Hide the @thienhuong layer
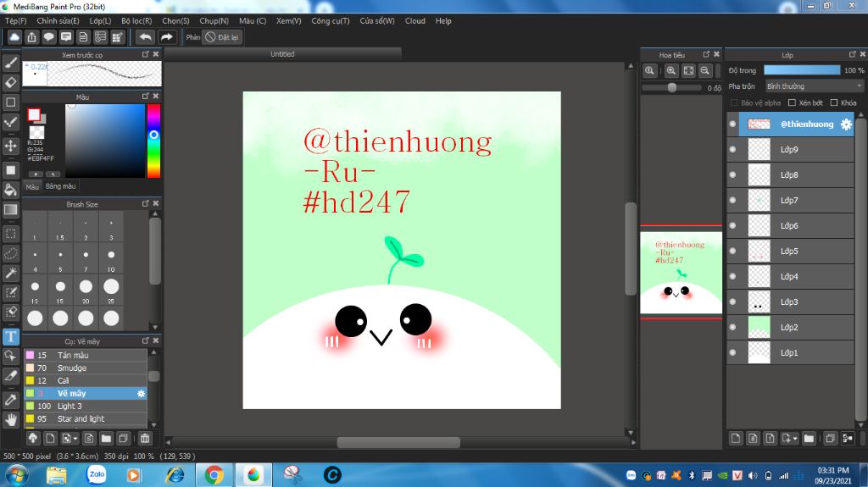The image size is (868, 487). 733,124
